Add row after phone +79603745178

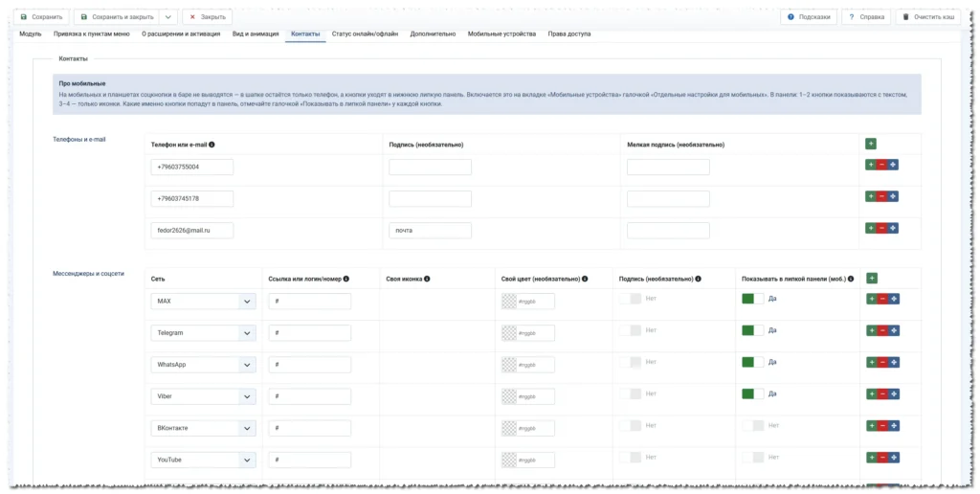point(871,196)
